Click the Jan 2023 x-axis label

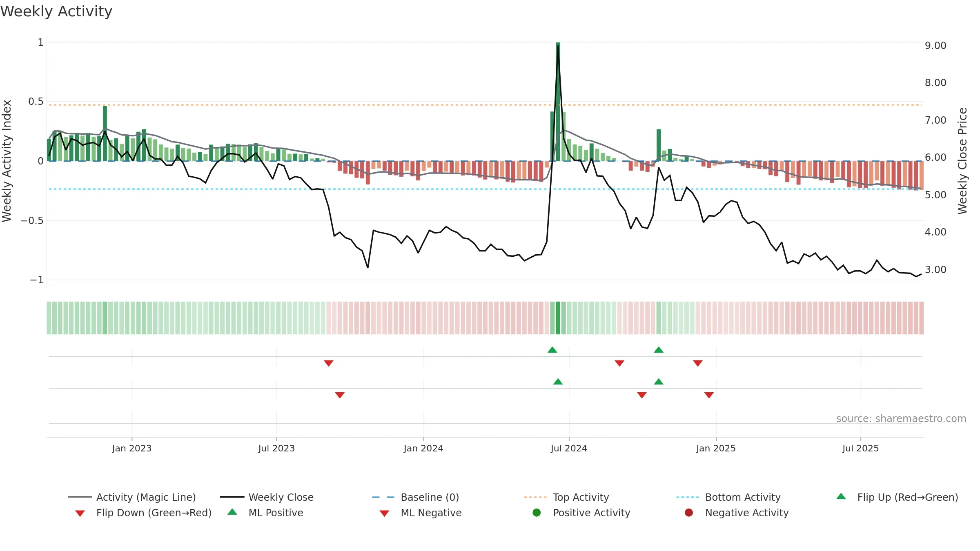(x=132, y=448)
